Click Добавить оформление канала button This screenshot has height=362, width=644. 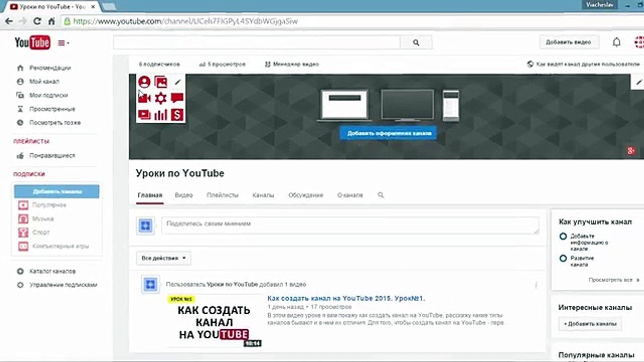pos(388,133)
